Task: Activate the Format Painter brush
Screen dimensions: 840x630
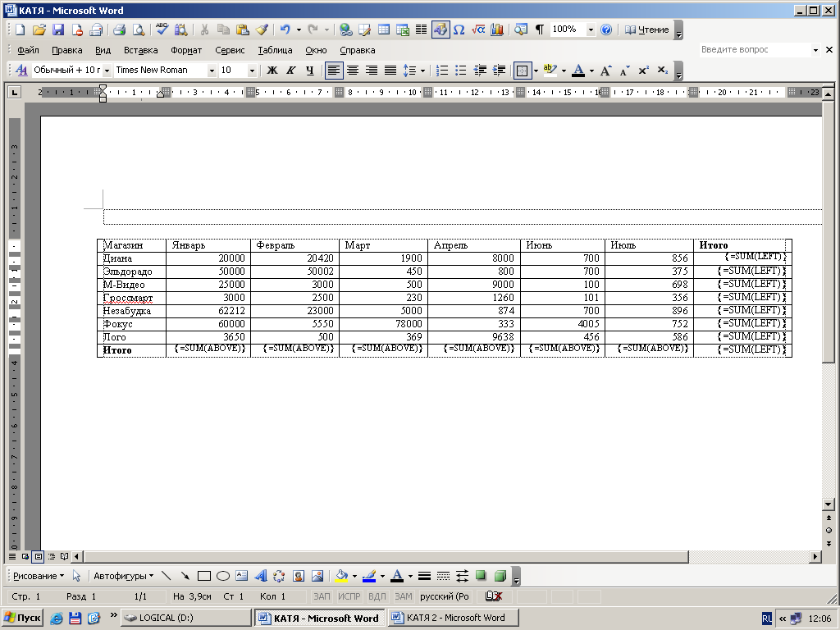Action: tap(262, 30)
